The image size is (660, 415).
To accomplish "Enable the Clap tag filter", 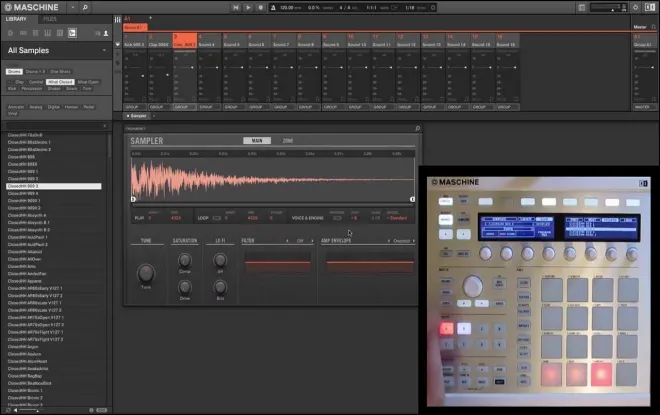I will coord(19,82).
